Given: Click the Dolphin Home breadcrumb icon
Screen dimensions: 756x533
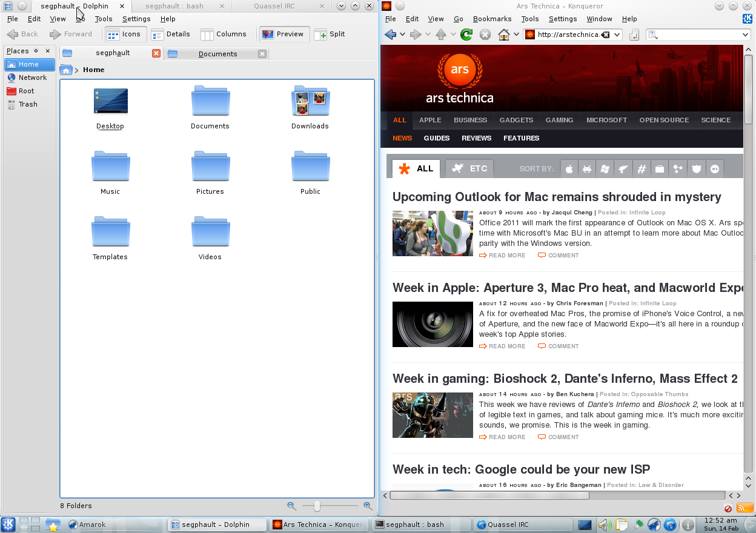Looking at the screenshot, I should tap(66, 70).
